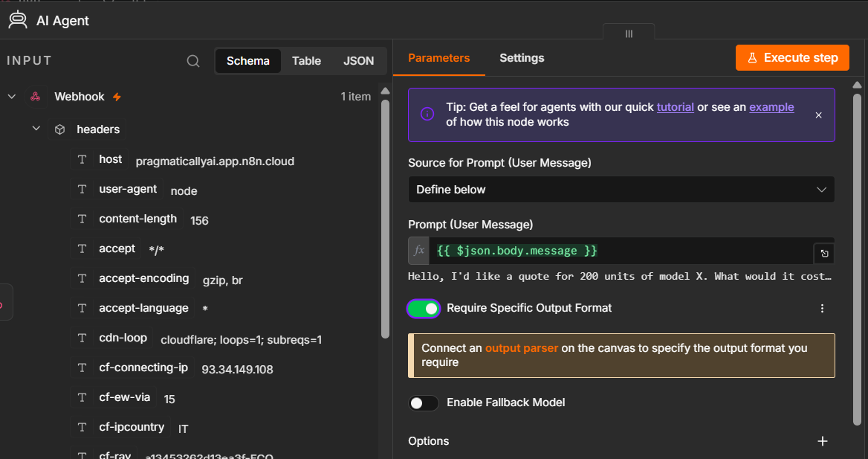Click the parameters panel vertical scrollbar
The image size is (868, 459).
point(857,259)
